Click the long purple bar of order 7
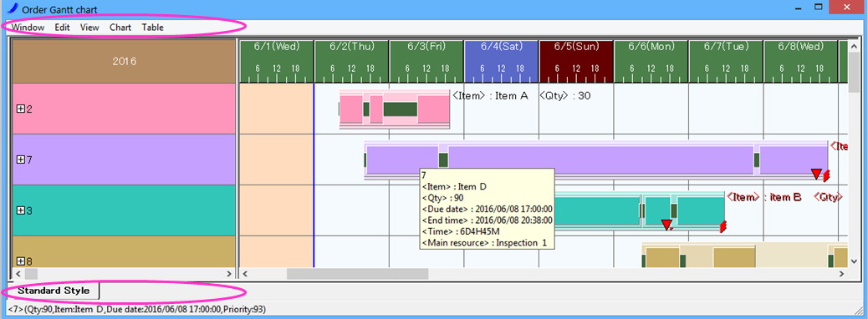Screen dimensions: 868x319 tap(600, 159)
